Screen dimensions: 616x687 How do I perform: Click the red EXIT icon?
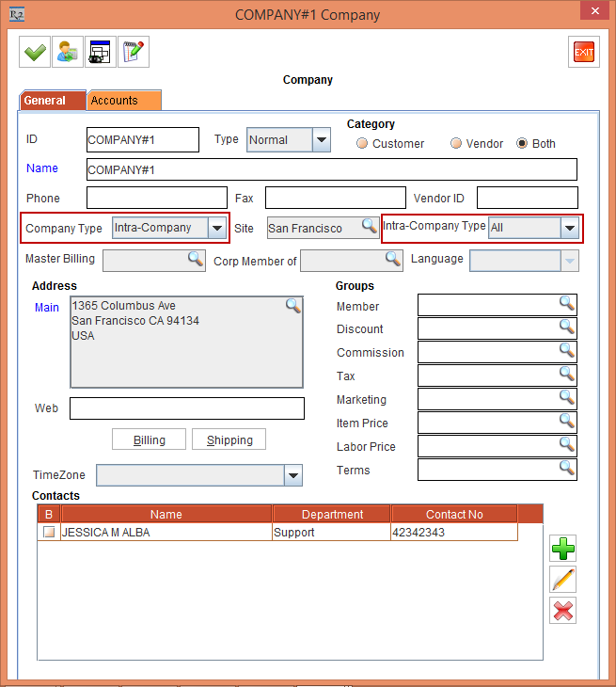click(x=584, y=52)
